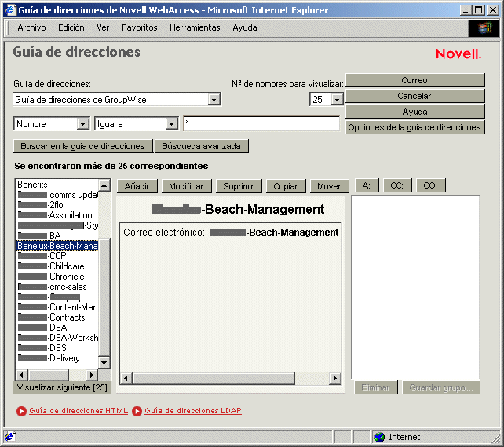This screenshot has height=447, width=504.
Task: Select the -Chronicle entry
Action: [57, 277]
